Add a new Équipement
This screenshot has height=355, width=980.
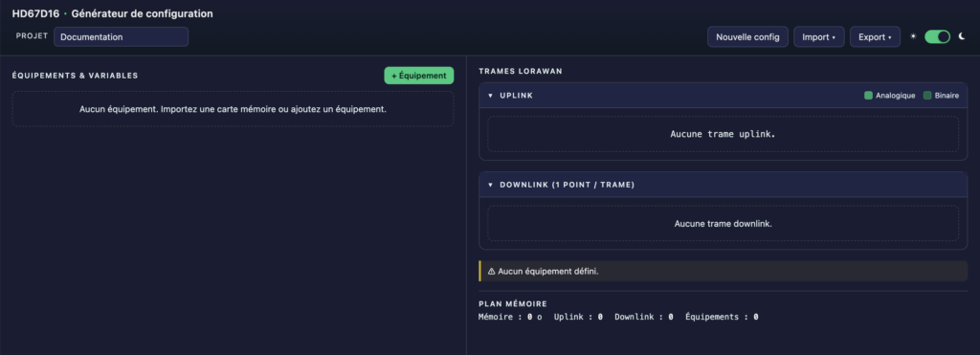[419, 76]
